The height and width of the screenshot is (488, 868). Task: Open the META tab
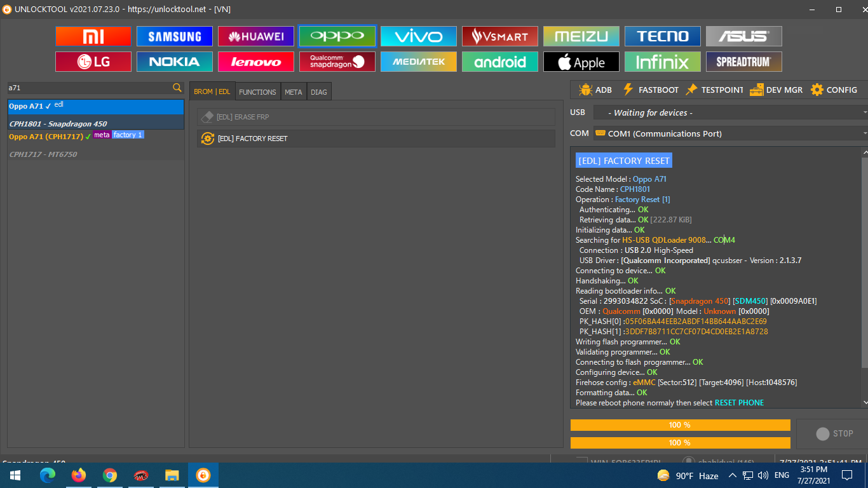(x=294, y=91)
